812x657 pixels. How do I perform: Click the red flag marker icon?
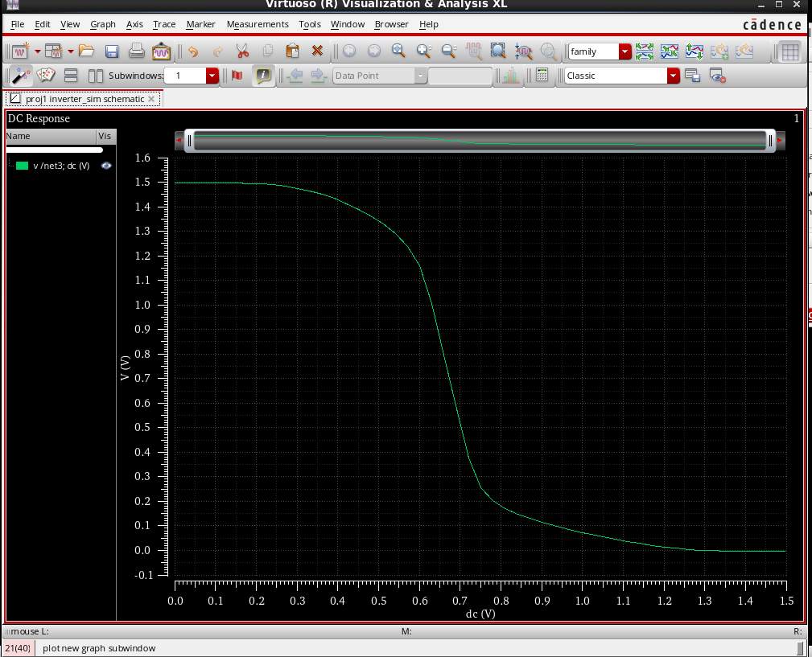237,76
